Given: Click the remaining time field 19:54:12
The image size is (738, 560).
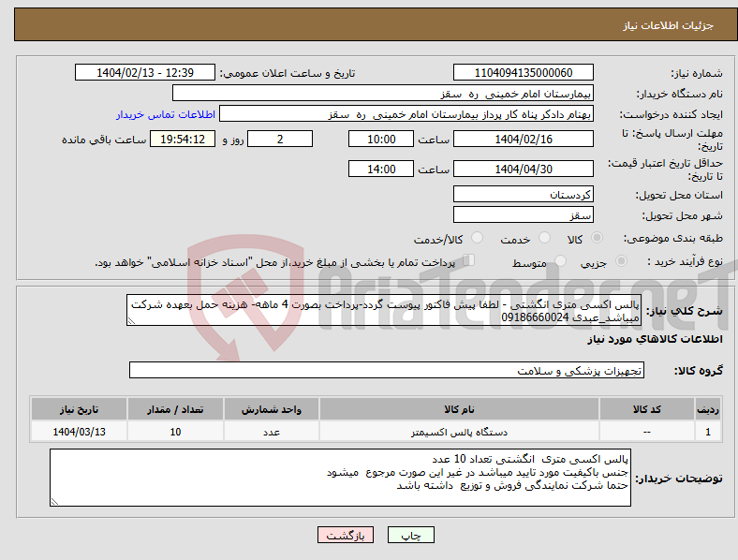Looking at the screenshot, I should tap(183, 139).
